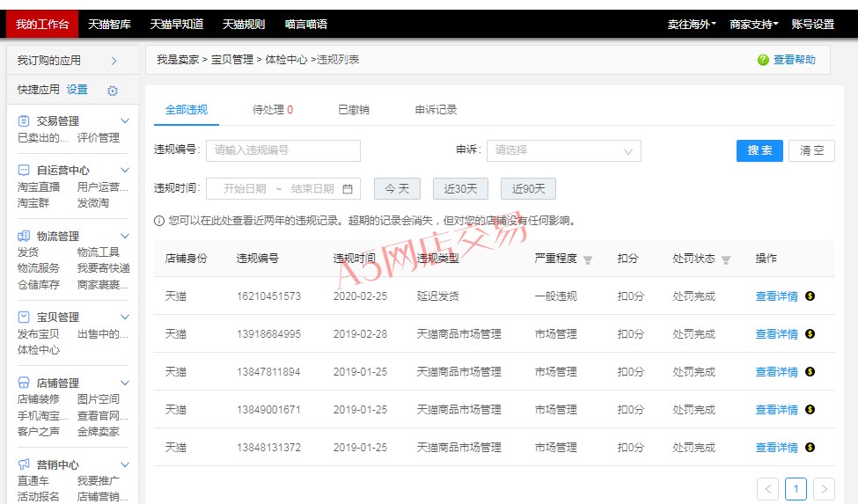Click coin icon for violation 13918684995
The width and height of the screenshot is (858, 504).
tap(810, 333)
